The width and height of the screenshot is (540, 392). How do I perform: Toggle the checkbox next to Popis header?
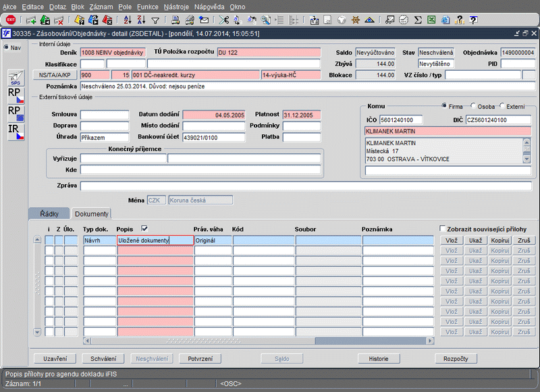coord(144,229)
